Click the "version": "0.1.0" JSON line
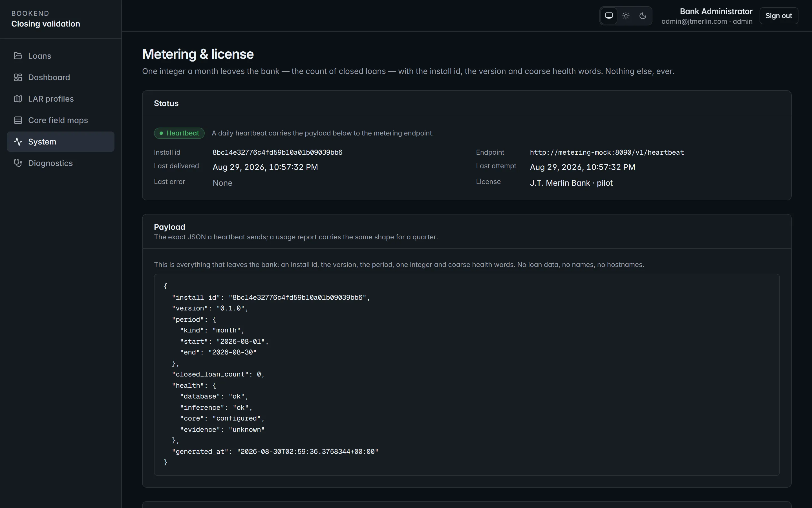Screen dimensions: 812x508 click(210, 308)
